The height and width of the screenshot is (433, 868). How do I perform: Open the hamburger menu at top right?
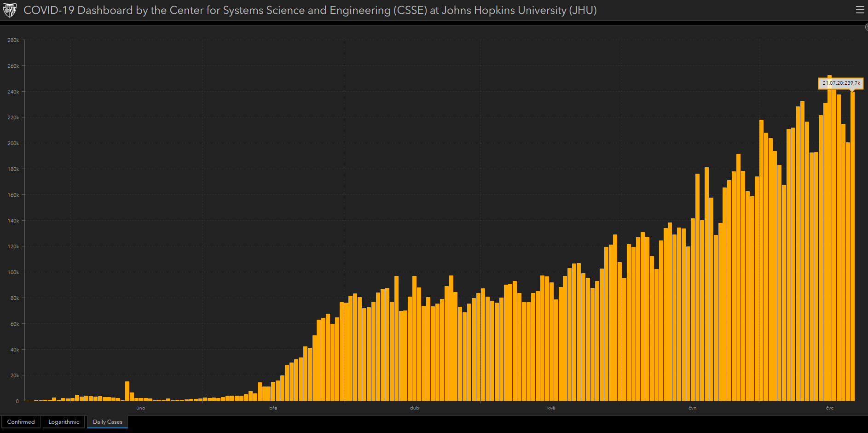[860, 10]
